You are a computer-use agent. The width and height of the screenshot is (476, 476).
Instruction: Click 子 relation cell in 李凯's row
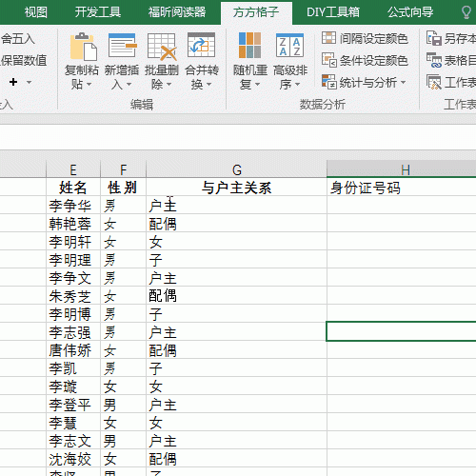click(236, 368)
